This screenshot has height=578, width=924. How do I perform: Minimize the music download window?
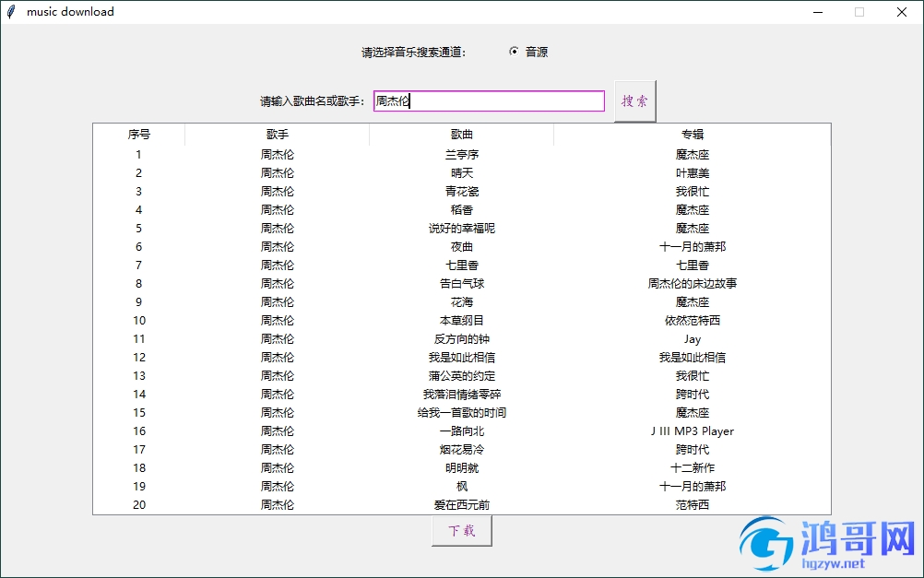(818, 12)
